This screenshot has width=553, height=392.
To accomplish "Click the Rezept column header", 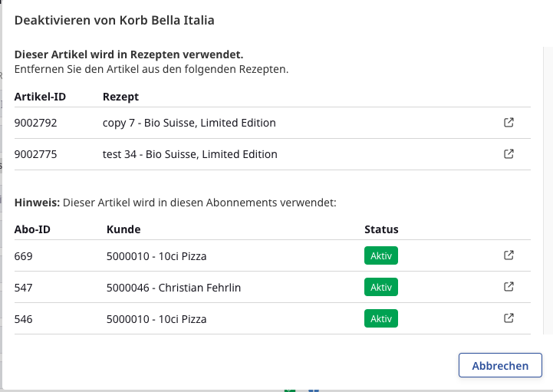I will click(x=120, y=97).
